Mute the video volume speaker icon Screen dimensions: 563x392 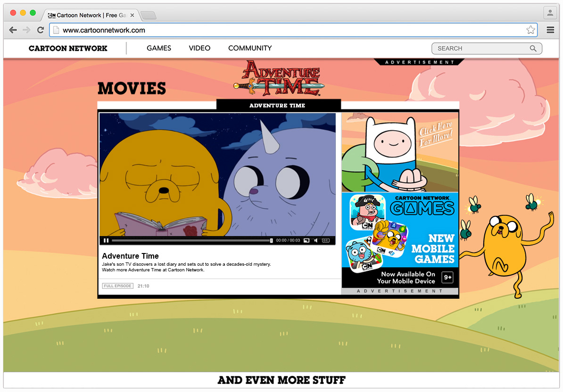(x=316, y=240)
